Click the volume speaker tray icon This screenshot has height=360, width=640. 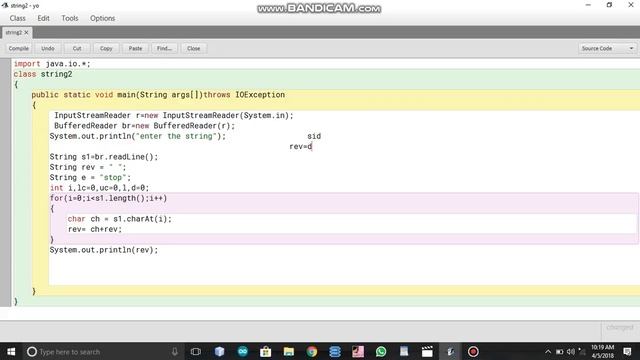click(x=571, y=351)
